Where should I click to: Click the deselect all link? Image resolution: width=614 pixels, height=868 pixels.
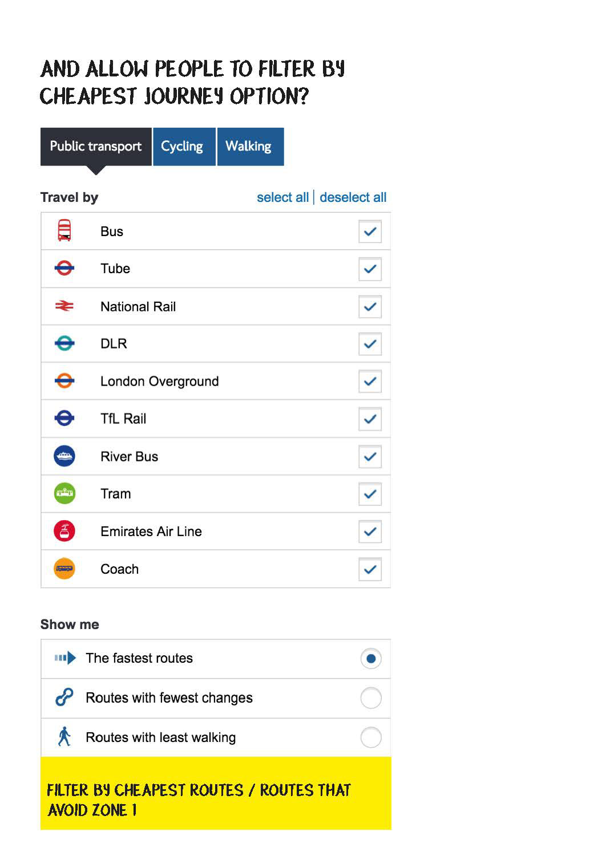click(x=353, y=197)
